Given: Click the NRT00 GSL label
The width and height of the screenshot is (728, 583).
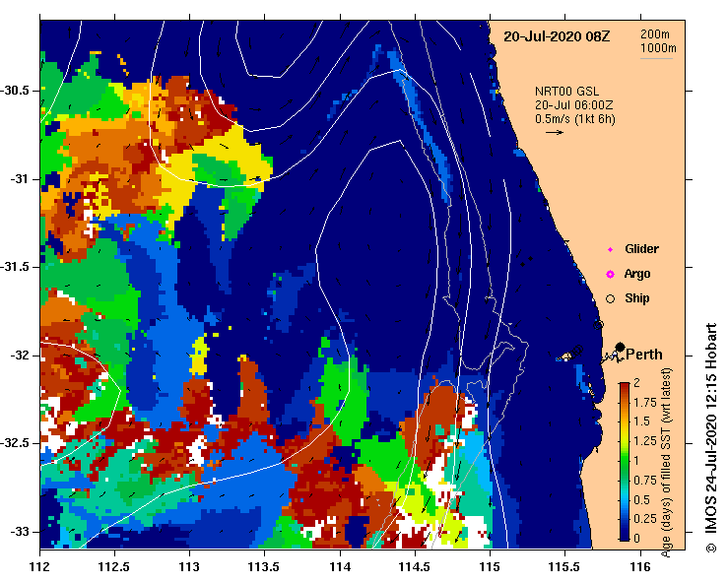Looking at the screenshot, I should (x=566, y=92).
